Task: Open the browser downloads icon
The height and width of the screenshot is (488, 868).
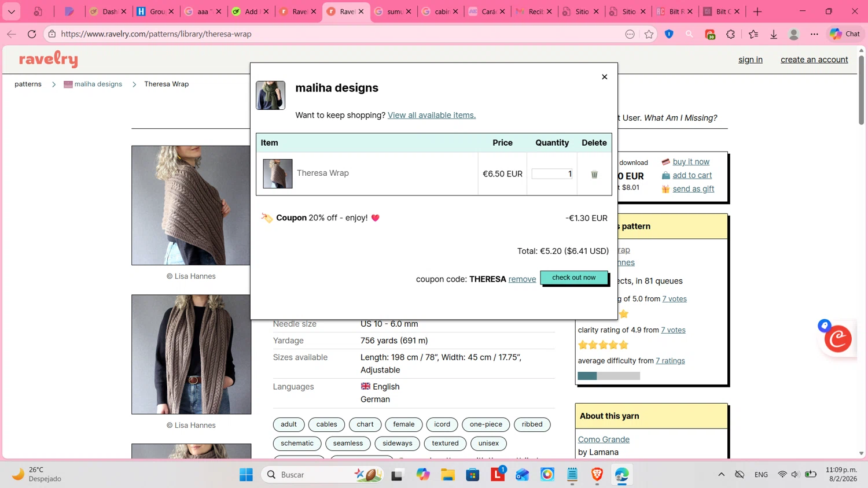Action: [774, 34]
